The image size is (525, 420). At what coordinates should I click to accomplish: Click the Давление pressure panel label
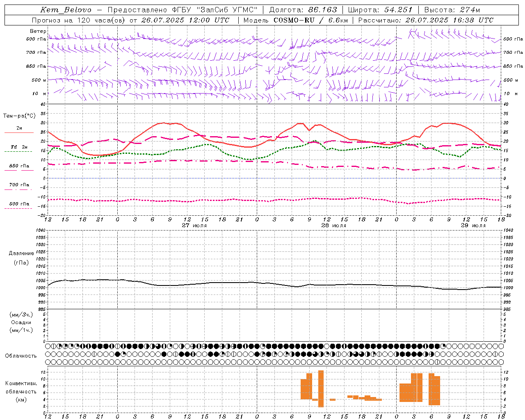[x=21, y=253]
